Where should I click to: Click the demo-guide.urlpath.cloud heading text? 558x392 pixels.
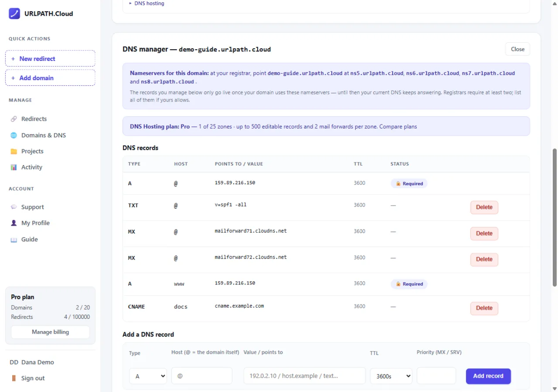[225, 50]
